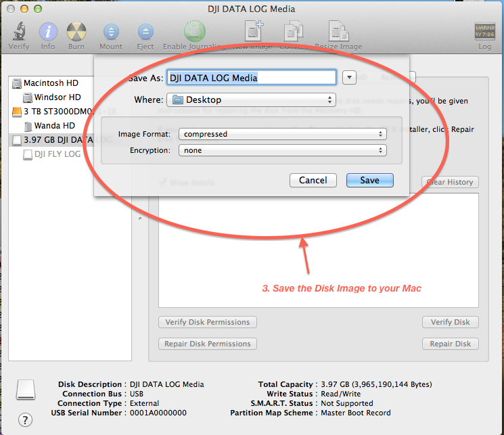Image resolution: width=504 pixels, height=435 pixels.
Task: Open the Where Desktop location dropdown
Action: pos(251,99)
